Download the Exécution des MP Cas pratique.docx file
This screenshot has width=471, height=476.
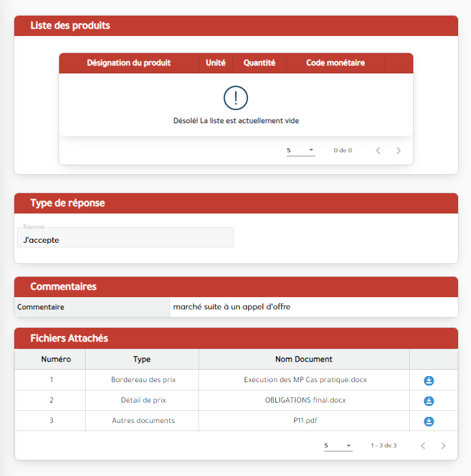coord(429,380)
